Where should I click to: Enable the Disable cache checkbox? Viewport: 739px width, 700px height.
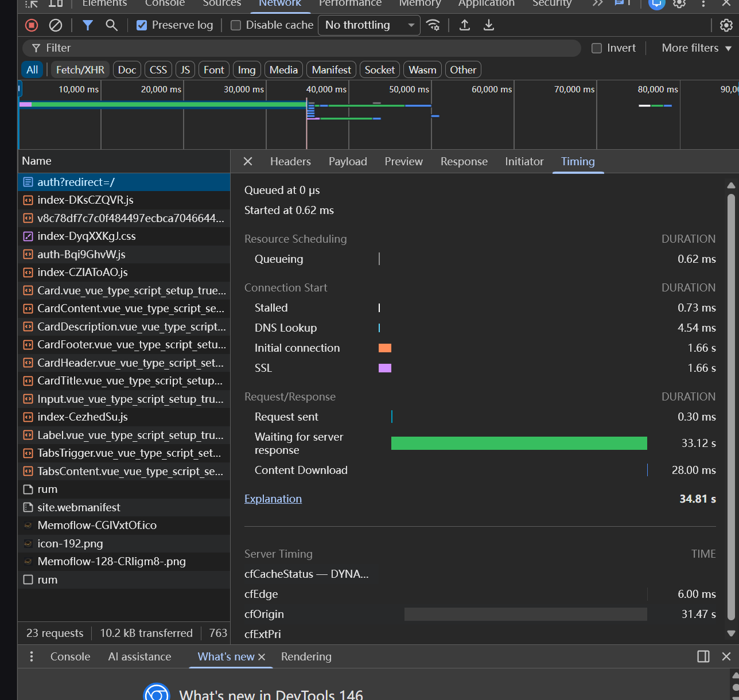pos(236,25)
